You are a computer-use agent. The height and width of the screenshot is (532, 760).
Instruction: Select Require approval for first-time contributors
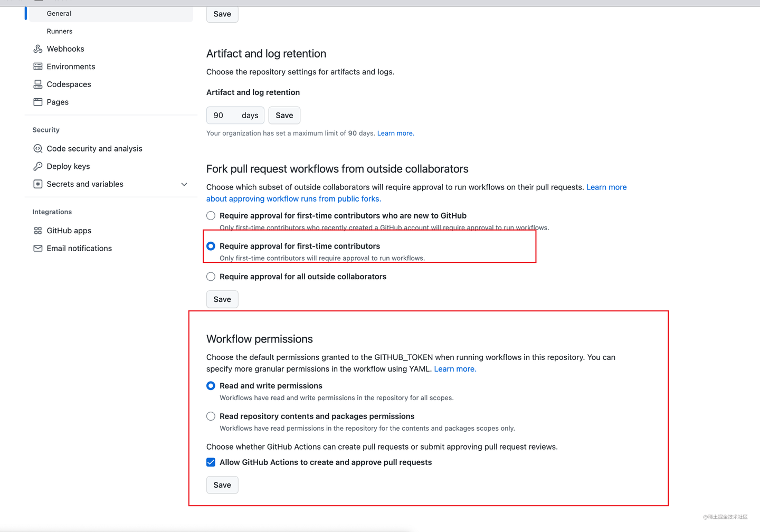[x=211, y=246]
